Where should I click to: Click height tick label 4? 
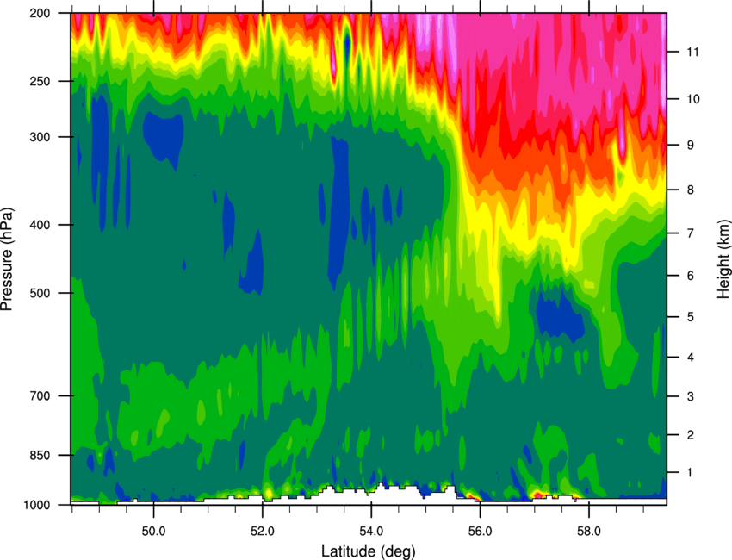691,358
